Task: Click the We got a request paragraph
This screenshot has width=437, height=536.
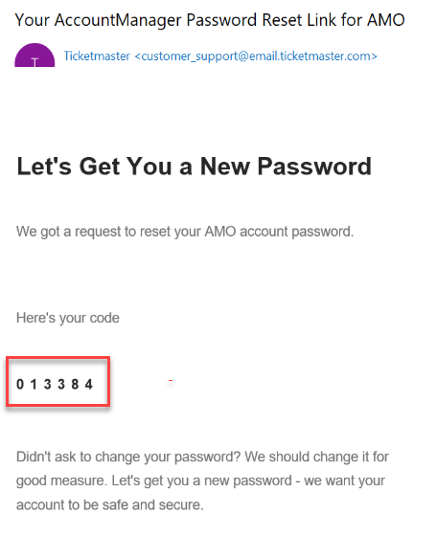Action: pyautogui.click(x=185, y=231)
